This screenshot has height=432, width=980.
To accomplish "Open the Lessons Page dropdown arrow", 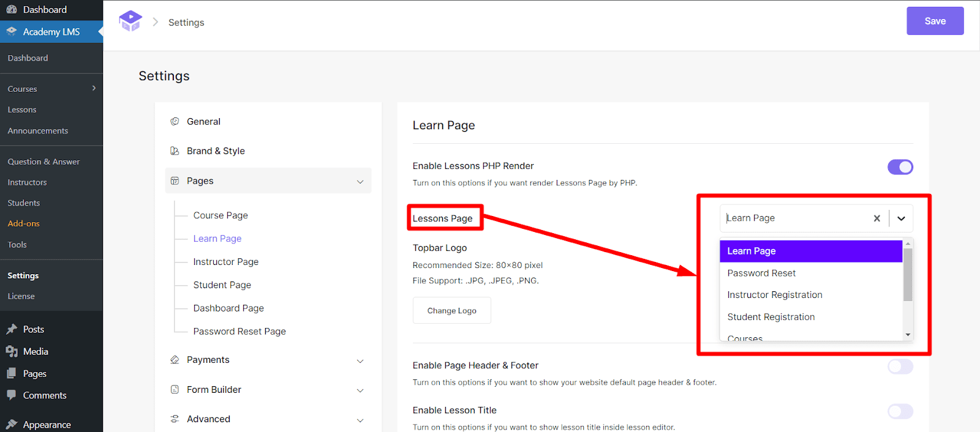I will coord(901,218).
